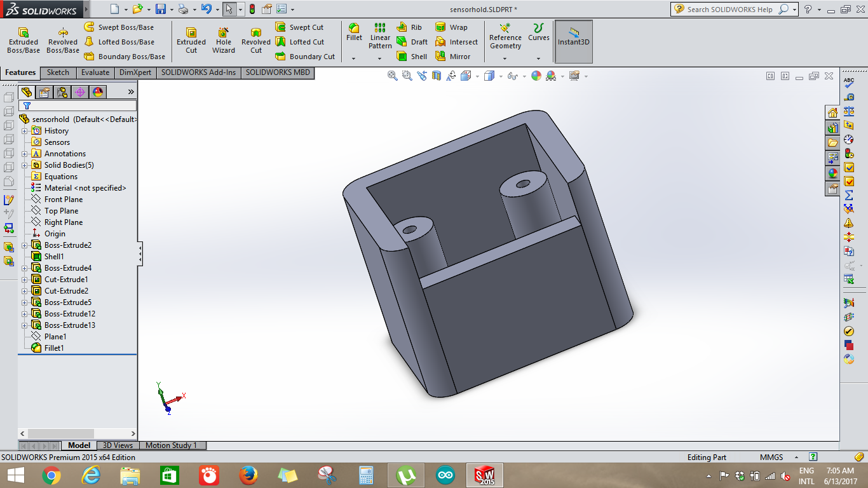
Task: Switch to the Sketch tab
Action: coord(58,72)
